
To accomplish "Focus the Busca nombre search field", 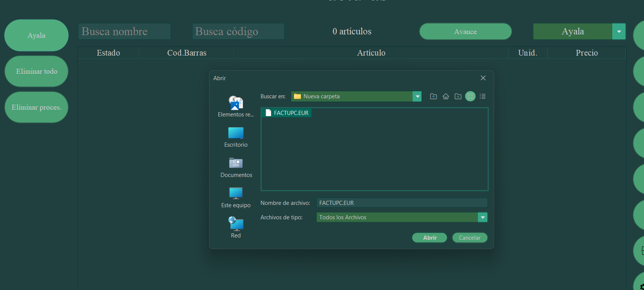I will coord(125,31).
